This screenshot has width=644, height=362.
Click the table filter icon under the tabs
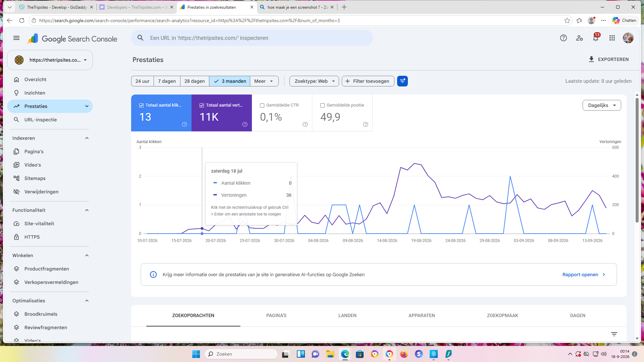[614, 334]
